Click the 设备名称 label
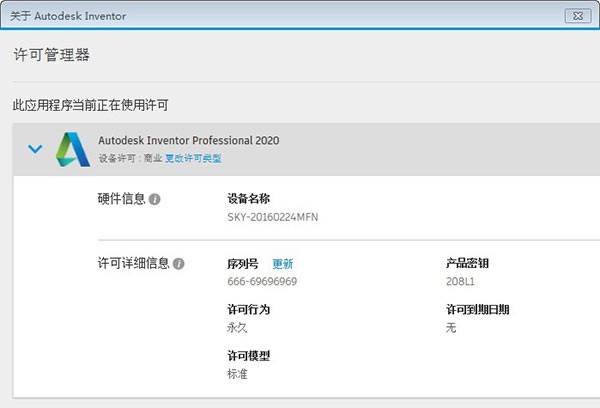 (x=248, y=199)
